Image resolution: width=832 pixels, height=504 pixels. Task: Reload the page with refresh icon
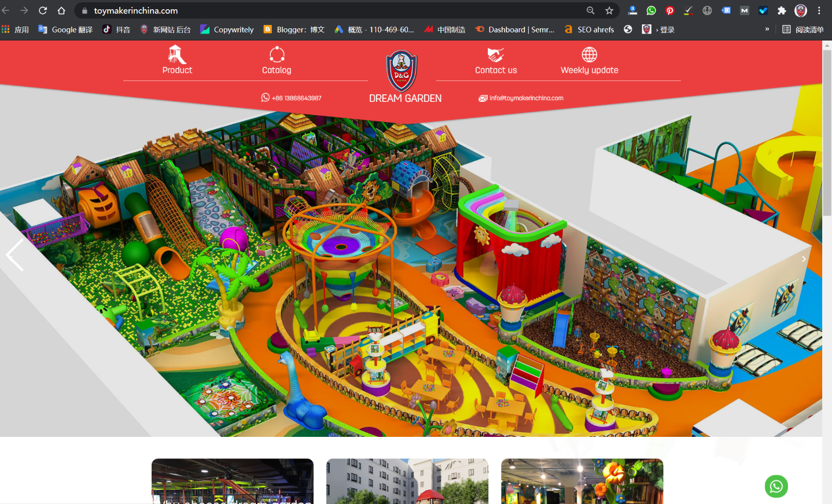coord(43,10)
